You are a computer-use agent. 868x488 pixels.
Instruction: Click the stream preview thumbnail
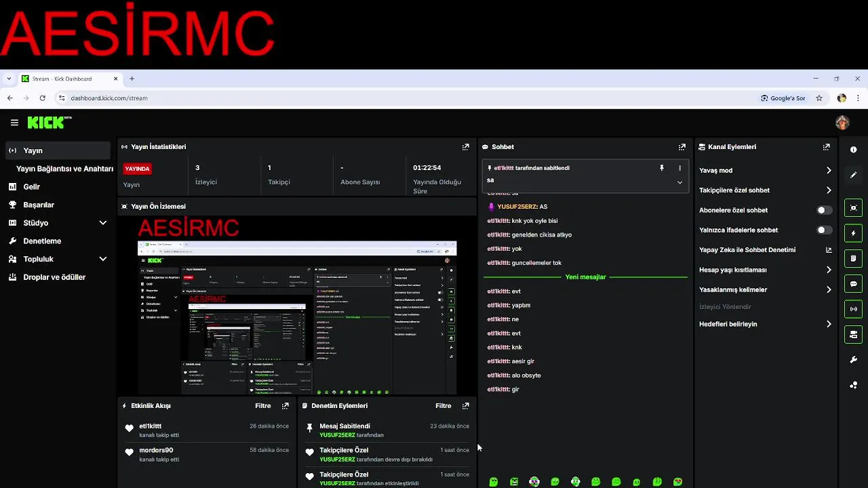click(297, 305)
